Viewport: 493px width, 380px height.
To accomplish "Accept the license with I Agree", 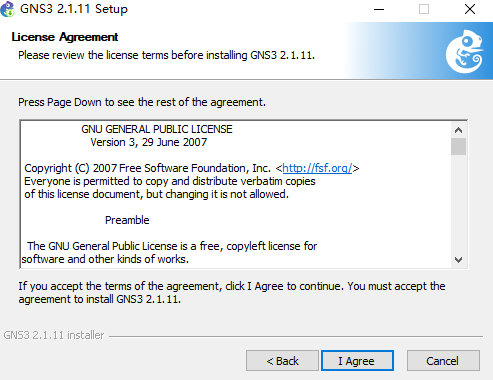I will [357, 361].
